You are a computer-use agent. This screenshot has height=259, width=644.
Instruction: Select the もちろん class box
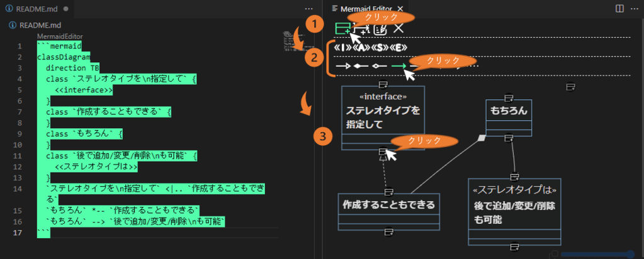509,112
